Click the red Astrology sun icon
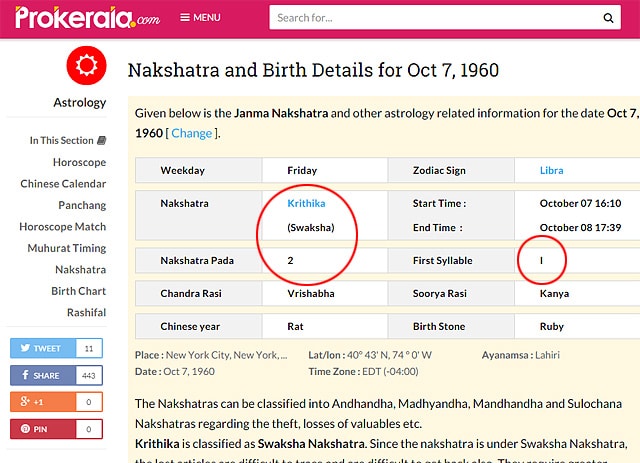Image resolution: width=640 pixels, height=463 pixels. [x=87, y=65]
